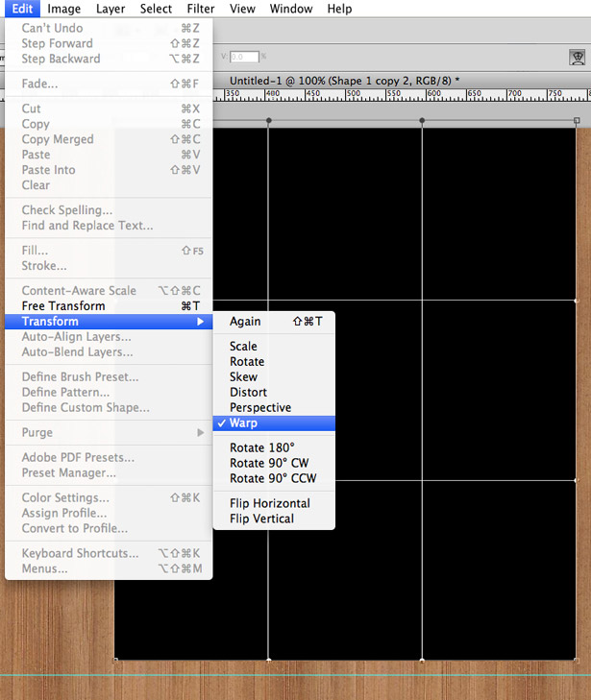Click Fill... entry
This screenshot has height=700, width=591.
tap(109, 251)
